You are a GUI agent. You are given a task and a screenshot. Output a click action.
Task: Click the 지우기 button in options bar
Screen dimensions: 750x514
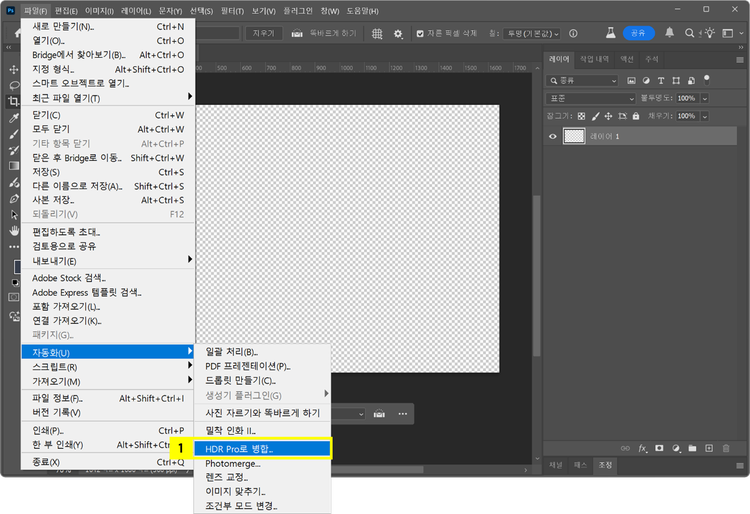(263, 33)
